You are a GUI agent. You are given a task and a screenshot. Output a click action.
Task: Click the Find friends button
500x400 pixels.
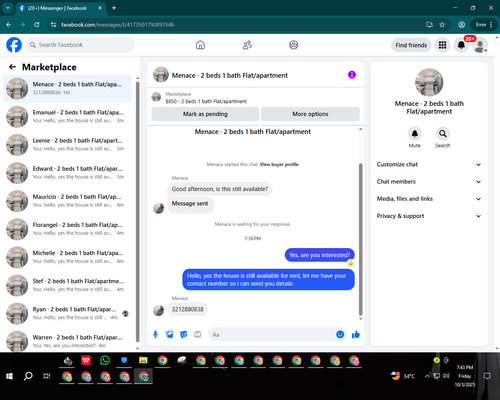(x=411, y=45)
